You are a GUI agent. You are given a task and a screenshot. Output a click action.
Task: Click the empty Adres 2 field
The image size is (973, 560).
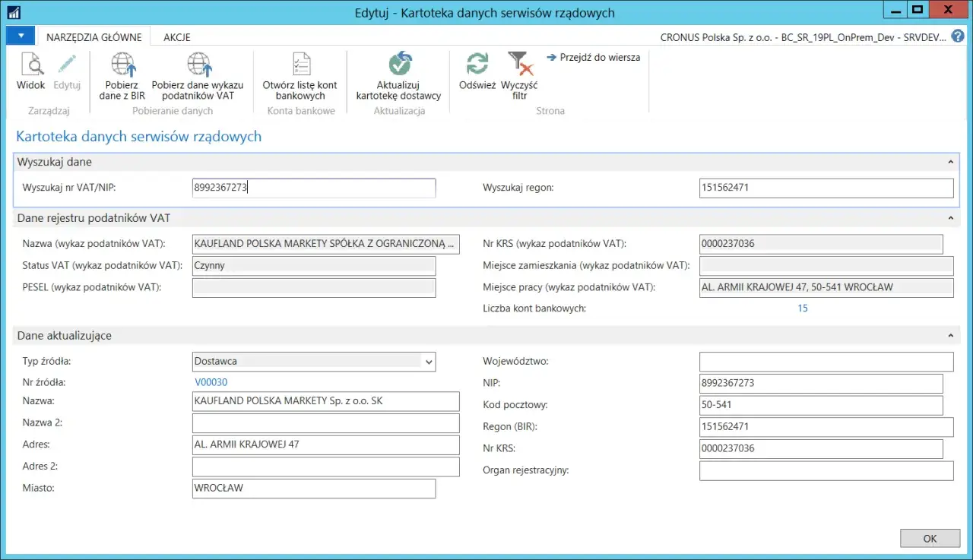point(326,467)
